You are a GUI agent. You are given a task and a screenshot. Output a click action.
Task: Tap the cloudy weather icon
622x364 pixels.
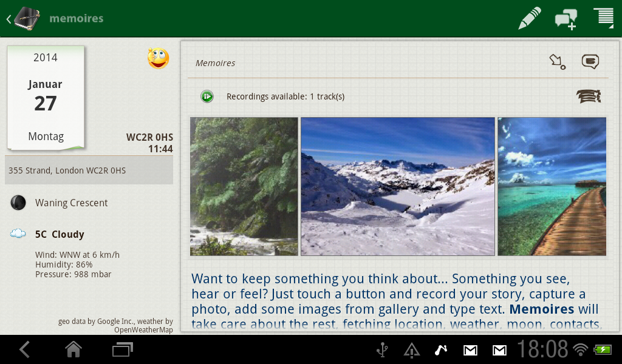(x=18, y=234)
